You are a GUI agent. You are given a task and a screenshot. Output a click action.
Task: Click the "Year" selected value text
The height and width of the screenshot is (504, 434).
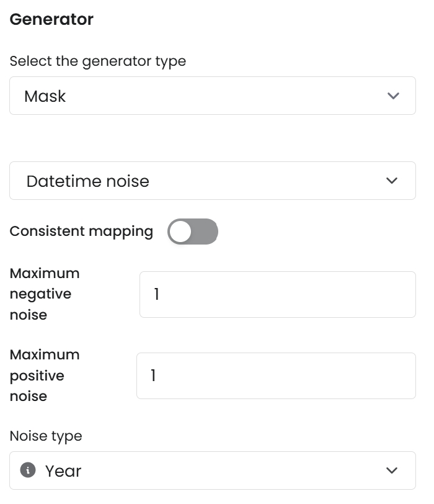click(x=63, y=471)
